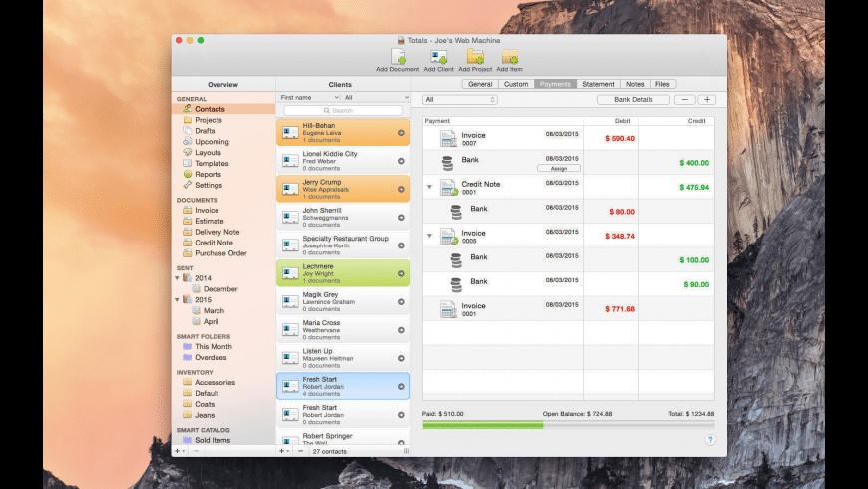The height and width of the screenshot is (489, 868).
Task: Click the Invoice 0007 document icon
Action: [x=448, y=138]
